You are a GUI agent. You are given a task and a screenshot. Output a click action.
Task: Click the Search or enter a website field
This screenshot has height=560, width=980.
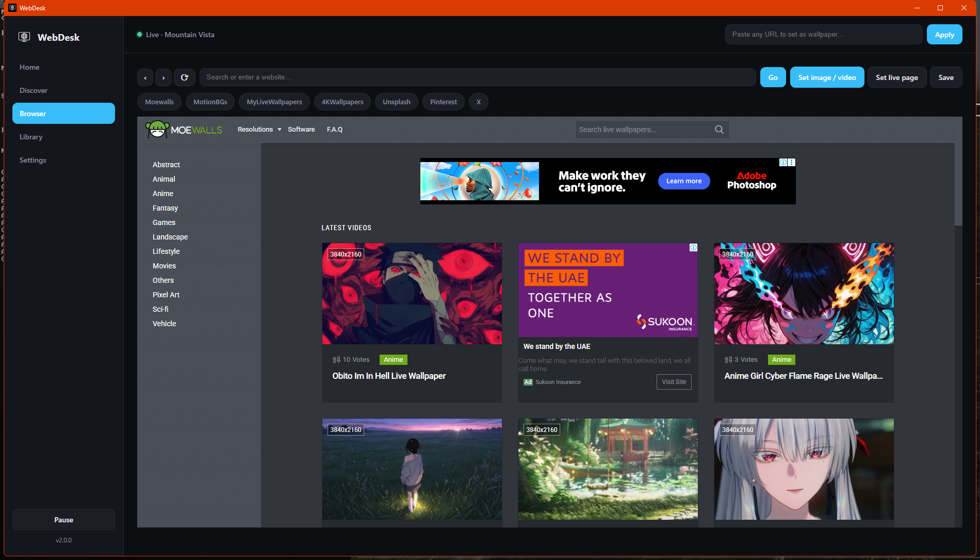coord(478,77)
